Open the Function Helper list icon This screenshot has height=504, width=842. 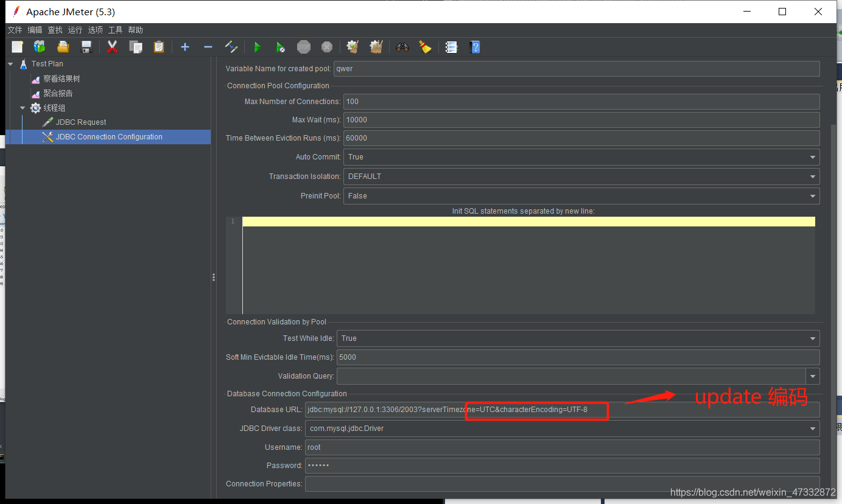(x=451, y=47)
